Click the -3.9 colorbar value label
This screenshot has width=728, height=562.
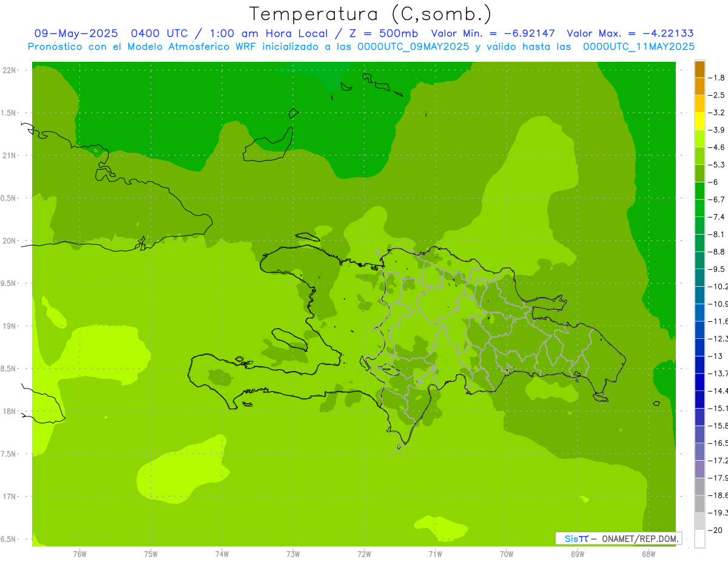click(x=717, y=130)
